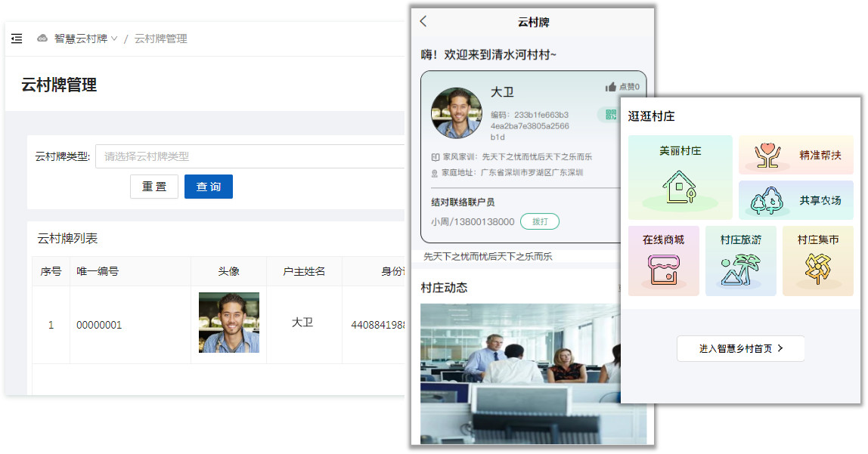
Task: Click the blue 查询 button
Action: pos(209,187)
